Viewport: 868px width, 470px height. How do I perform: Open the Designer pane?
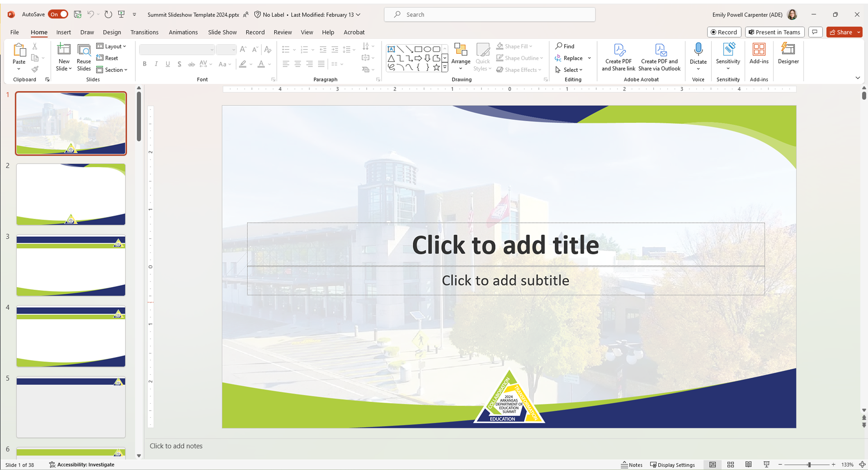788,53
